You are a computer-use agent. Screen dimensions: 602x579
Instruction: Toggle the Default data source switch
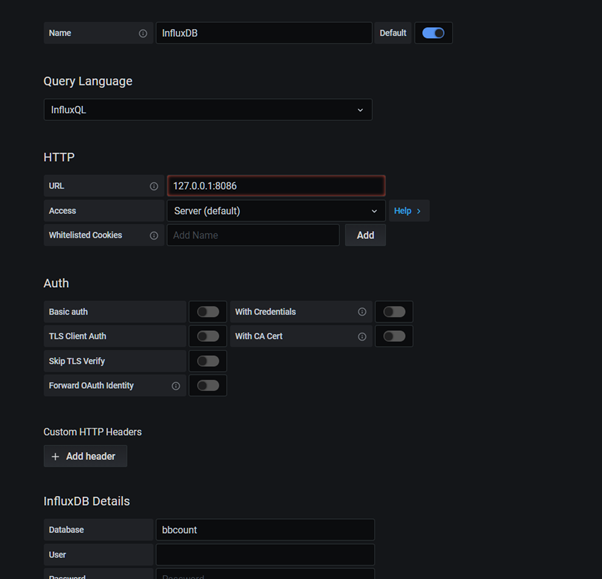coord(433,33)
